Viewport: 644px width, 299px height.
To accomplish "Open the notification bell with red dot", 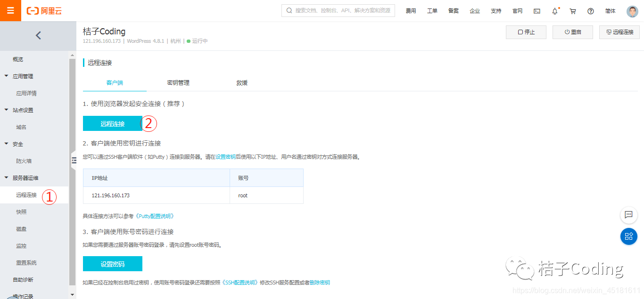I will click(x=554, y=10).
